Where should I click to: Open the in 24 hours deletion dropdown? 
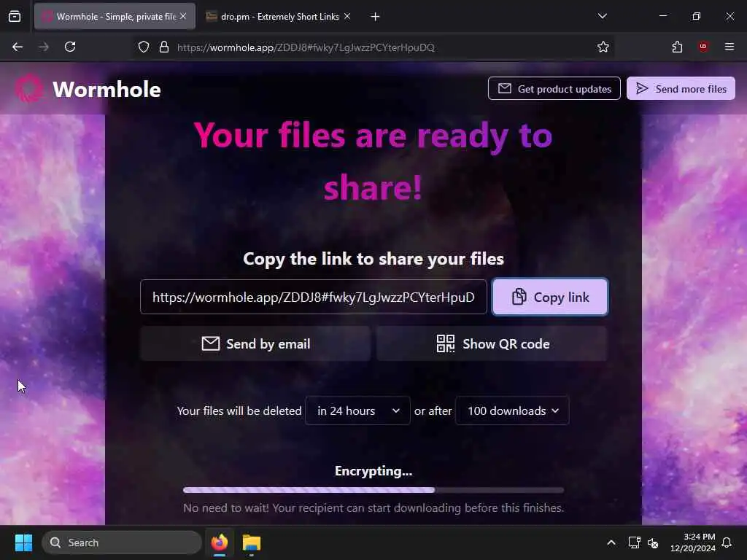[357, 411]
